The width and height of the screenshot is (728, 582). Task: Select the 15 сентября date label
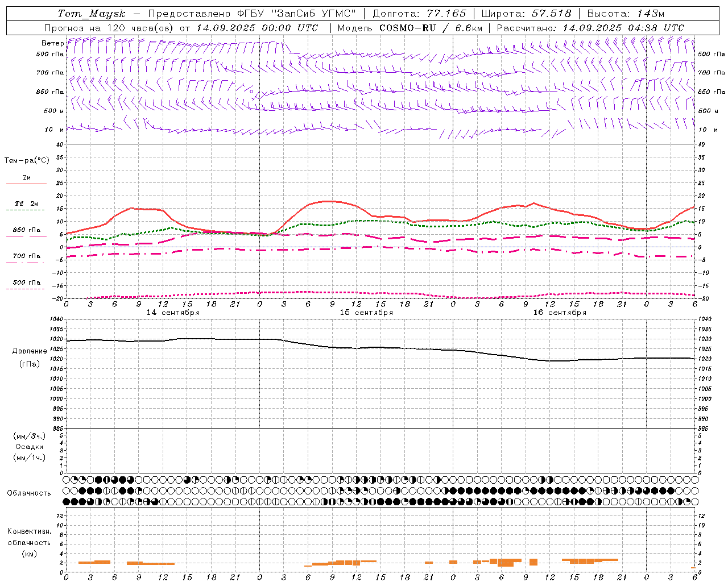tap(366, 313)
